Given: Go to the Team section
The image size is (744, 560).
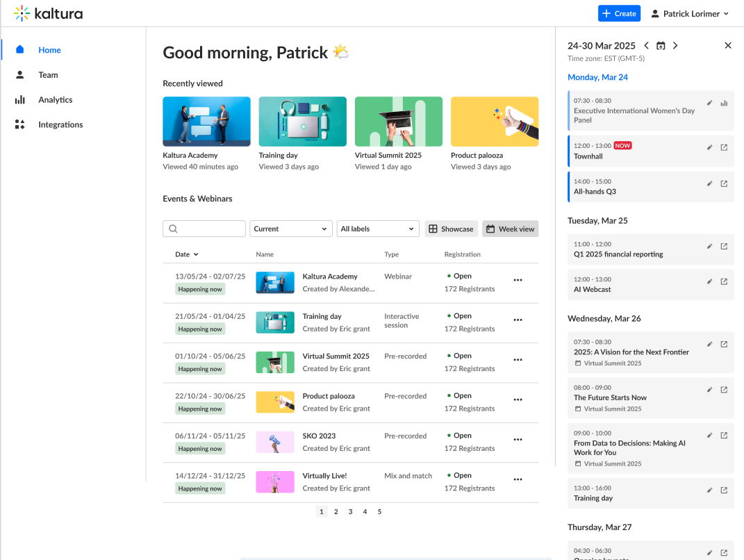Looking at the screenshot, I should pyautogui.click(x=48, y=75).
